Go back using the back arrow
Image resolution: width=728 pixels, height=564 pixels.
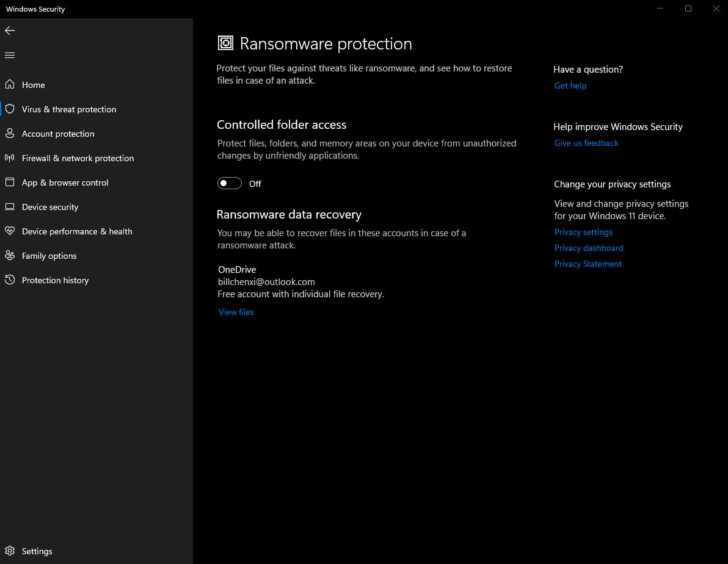pyautogui.click(x=10, y=31)
